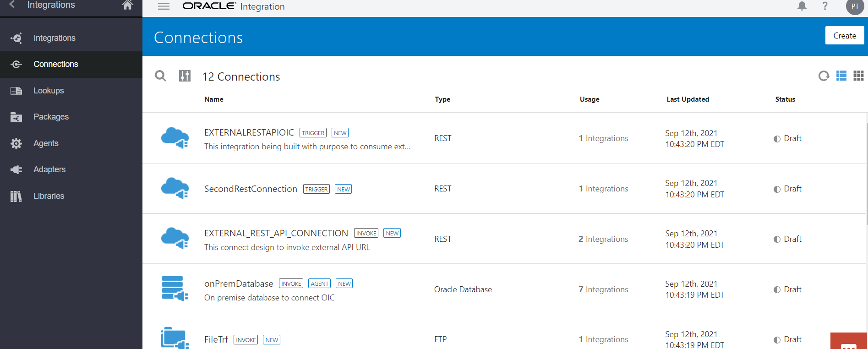Click SecondRestConnection cloud icon
Screen dimensions: 868x349
(x=175, y=188)
